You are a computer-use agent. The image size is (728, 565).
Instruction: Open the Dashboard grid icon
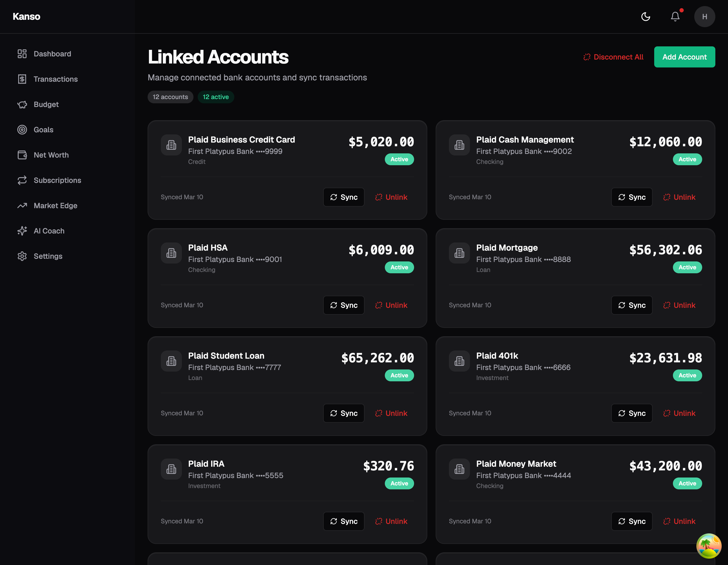(x=22, y=54)
